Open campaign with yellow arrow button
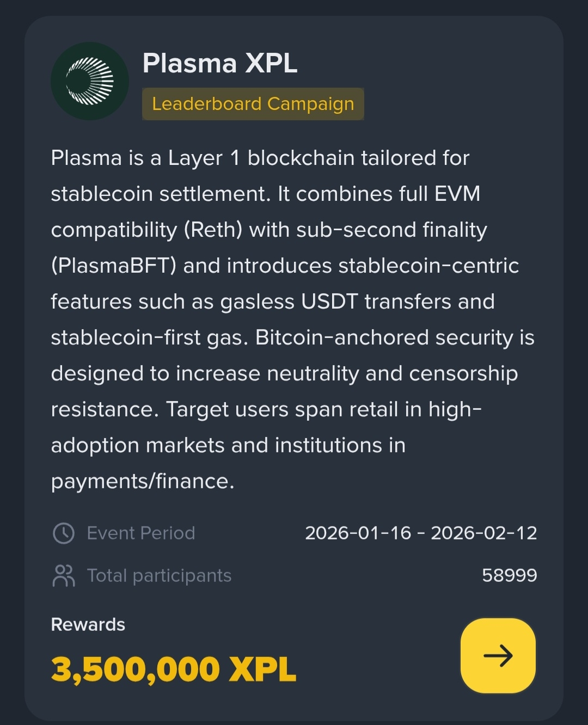The height and width of the screenshot is (725, 588). coord(498,655)
